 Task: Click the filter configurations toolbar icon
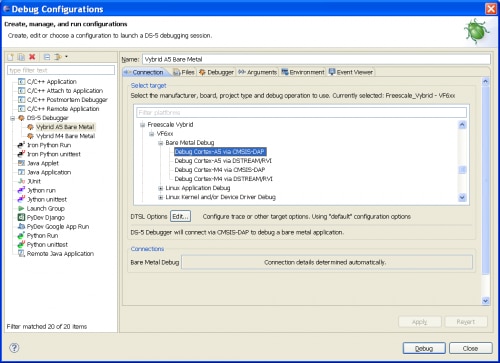(x=58, y=57)
